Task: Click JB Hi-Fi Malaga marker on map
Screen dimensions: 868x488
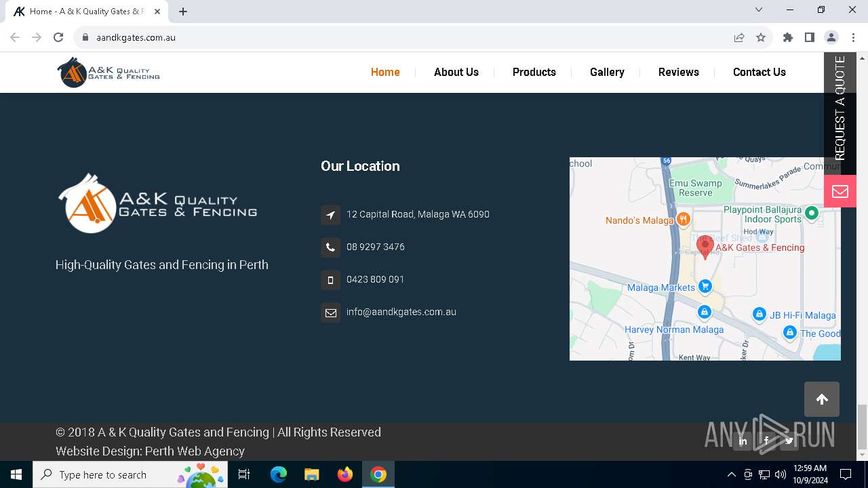Action: [759, 314]
